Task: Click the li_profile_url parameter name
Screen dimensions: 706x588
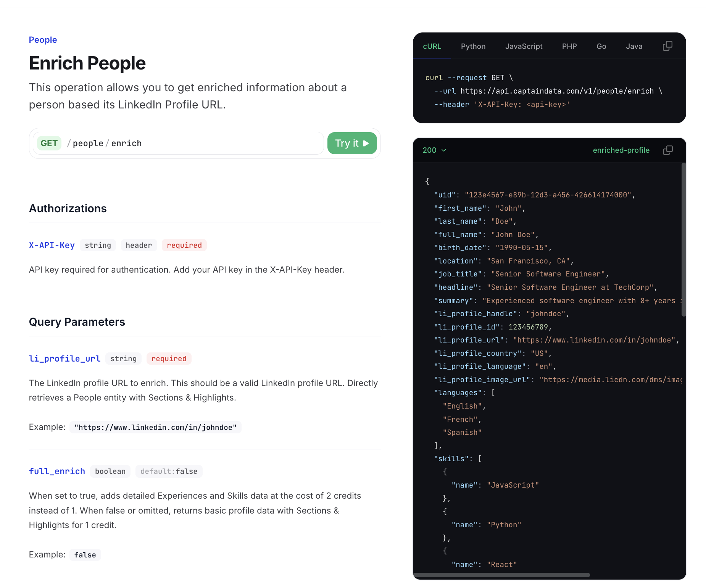Action: pos(64,359)
